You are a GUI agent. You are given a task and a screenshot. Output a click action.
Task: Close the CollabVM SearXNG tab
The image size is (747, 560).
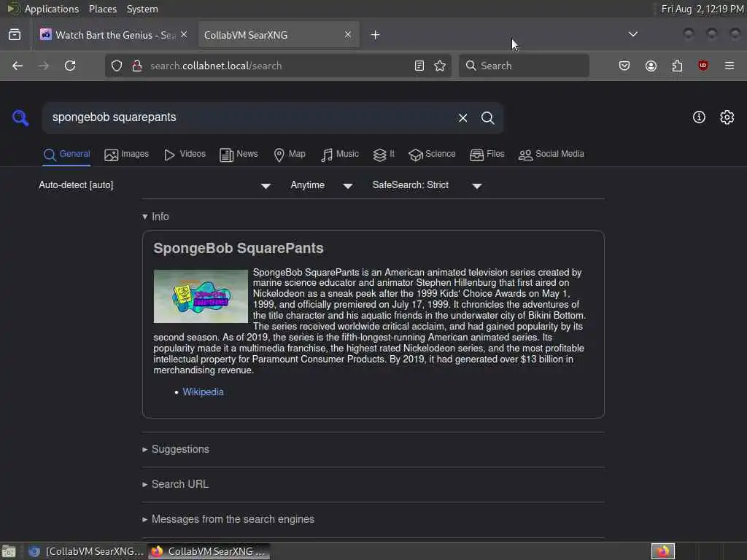tap(348, 35)
